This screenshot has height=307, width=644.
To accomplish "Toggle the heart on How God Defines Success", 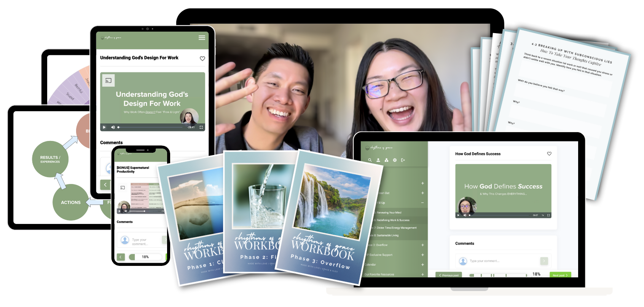I will [x=549, y=154].
